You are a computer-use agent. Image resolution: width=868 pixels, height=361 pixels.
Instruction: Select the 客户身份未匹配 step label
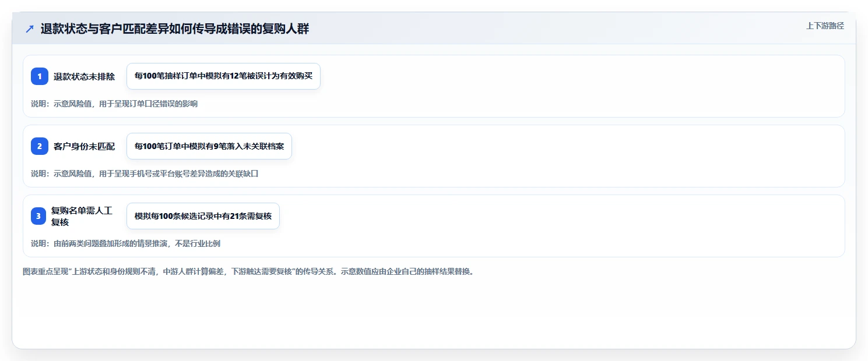pos(85,146)
